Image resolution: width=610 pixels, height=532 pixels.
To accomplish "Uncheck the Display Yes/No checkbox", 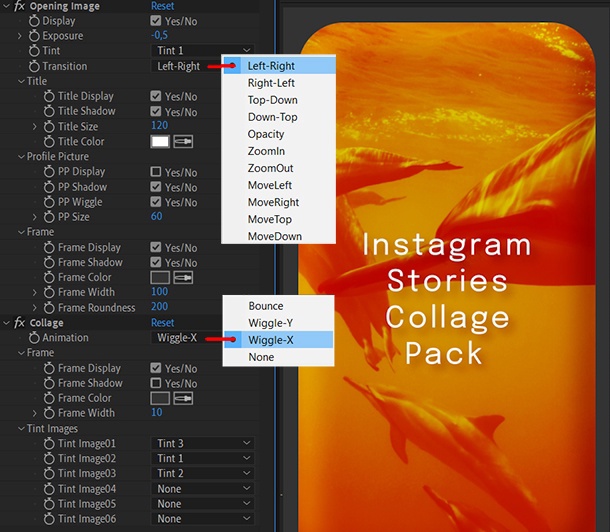I will tap(156, 21).
